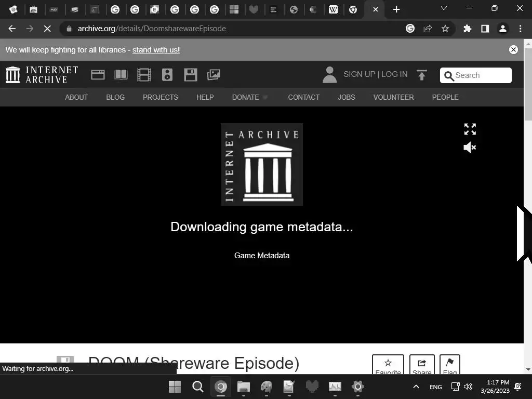Image resolution: width=532 pixels, height=399 pixels.
Task: Open the Internet Archive Web section icon
Action: [98, 75]
